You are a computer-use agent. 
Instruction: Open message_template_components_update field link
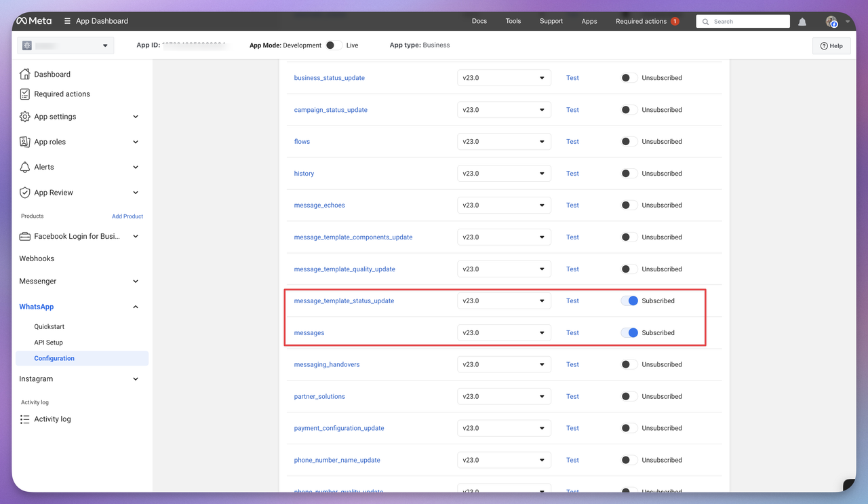[x=353, y=237]
